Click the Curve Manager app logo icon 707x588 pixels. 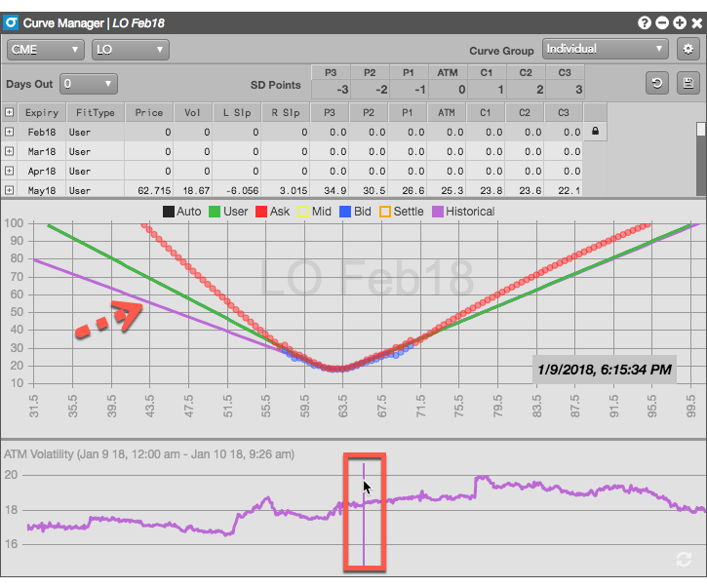(x=12, y=21)
